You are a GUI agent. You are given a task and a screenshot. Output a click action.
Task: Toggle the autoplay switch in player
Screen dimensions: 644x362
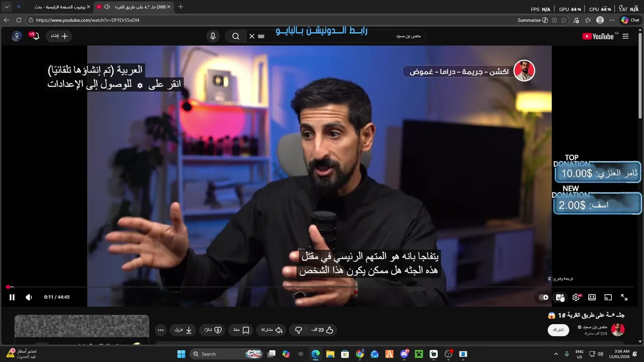(x=543, y=297)
